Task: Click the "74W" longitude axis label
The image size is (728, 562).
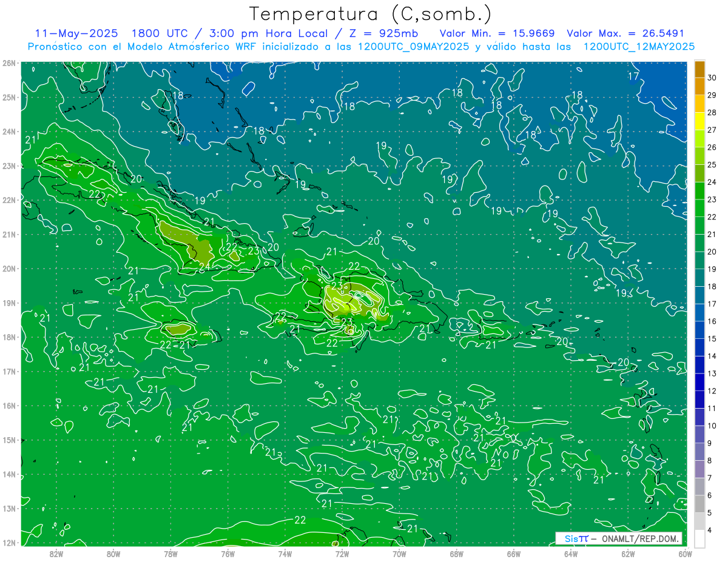Action: pos(285,554)
